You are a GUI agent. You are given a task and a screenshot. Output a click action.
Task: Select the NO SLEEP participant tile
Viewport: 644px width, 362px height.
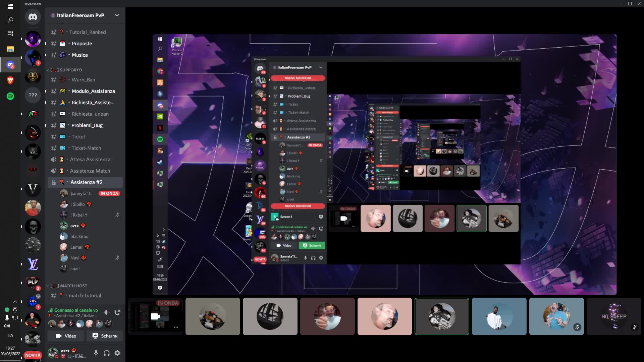pyautogui.click(x=614, y=316)
